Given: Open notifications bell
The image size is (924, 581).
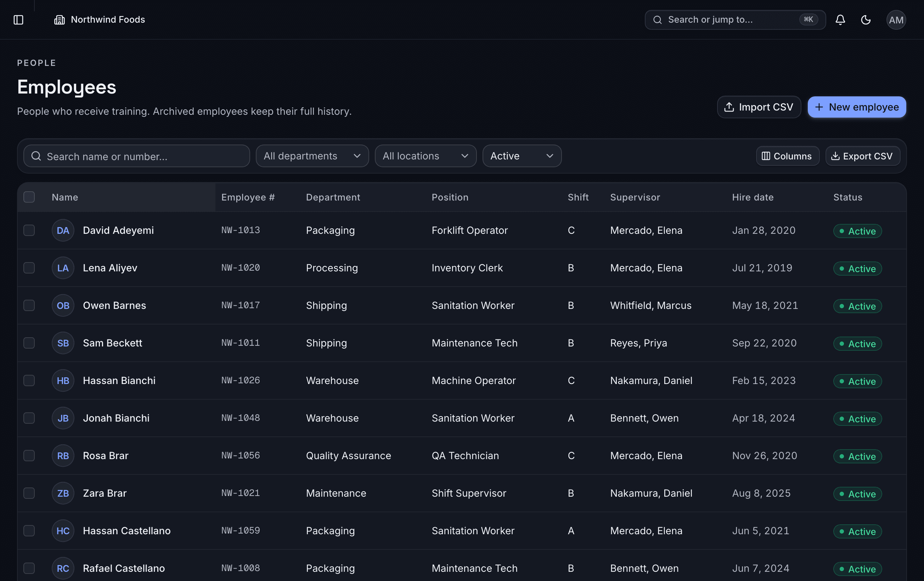Looking at the screenshot, I should 840,19.
